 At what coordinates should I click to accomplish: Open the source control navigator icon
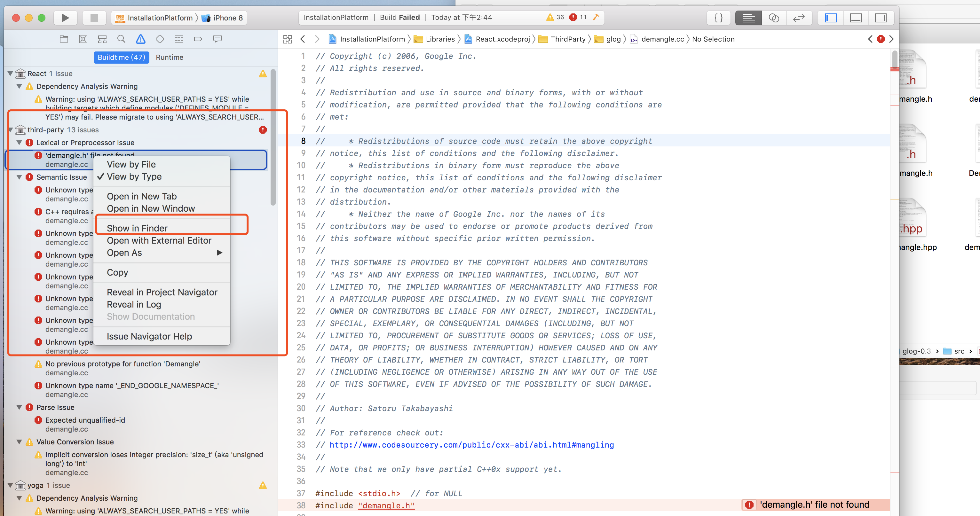(83, 39)
